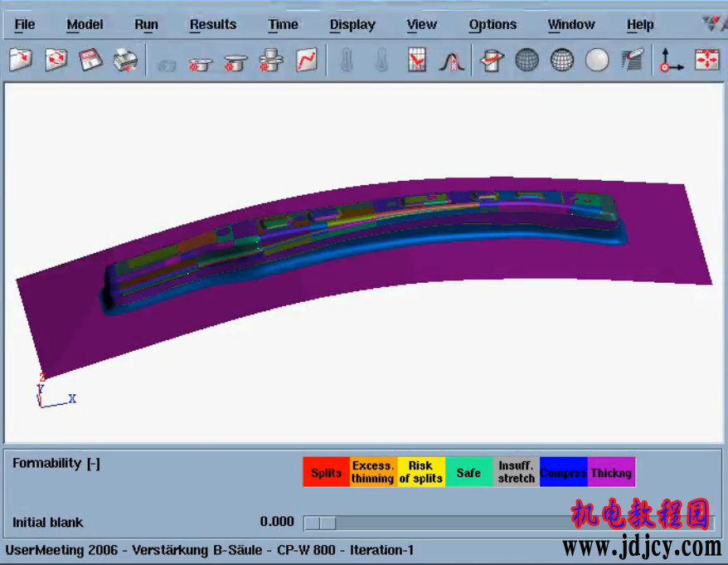Click the red curve graph icon
This screenshot has width=728, height=565.
click(x=307, y=60)
